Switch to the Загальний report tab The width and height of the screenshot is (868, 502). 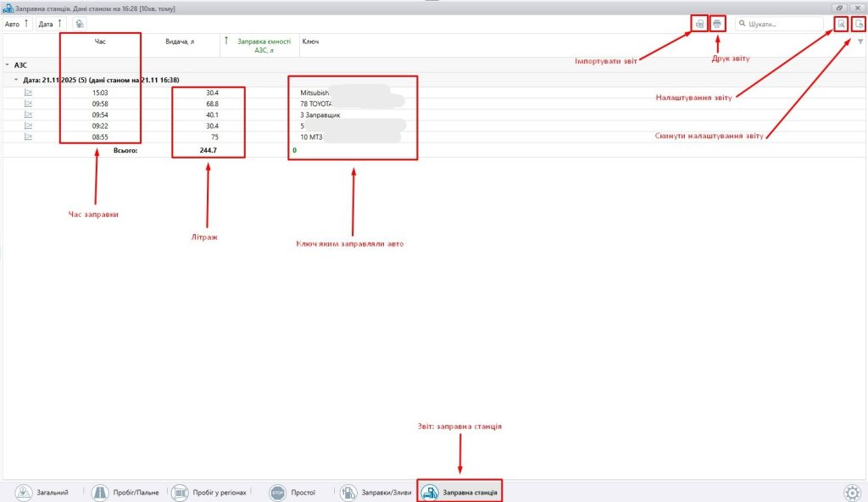42,492
